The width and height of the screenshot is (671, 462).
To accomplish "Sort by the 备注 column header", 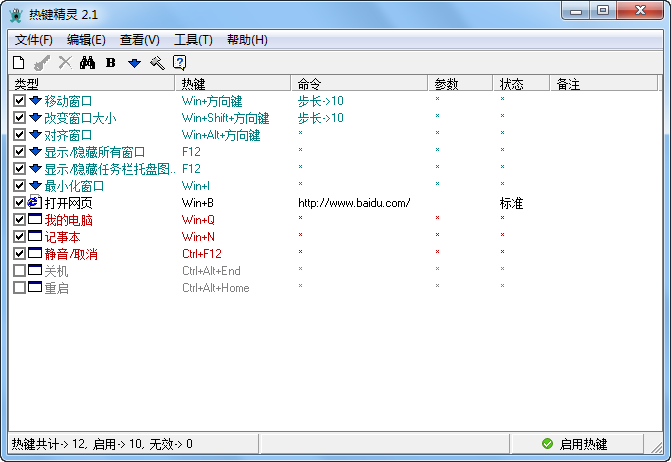I will pos(603,83).
